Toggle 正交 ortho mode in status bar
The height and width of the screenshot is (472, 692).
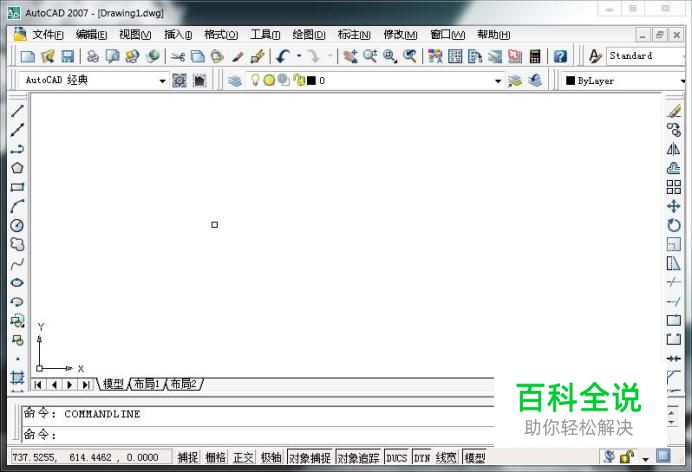tap(243, 457)
